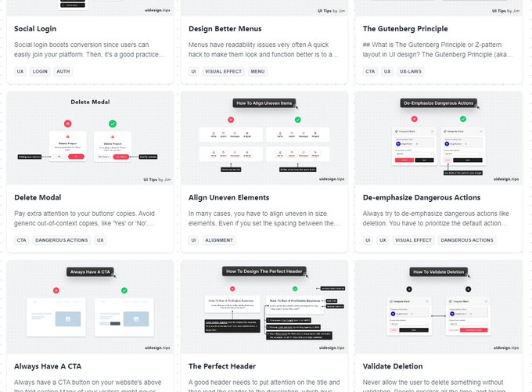Click the Delete Modal preview image
Viewport: 532px width, 392px height.
pyautogui.click(x=90, y=138)
